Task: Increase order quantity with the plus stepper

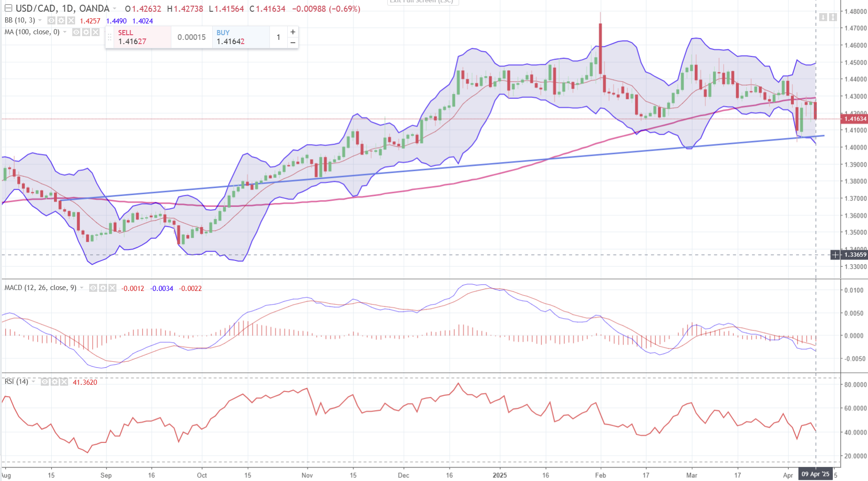Action: [x=293, y=32]
